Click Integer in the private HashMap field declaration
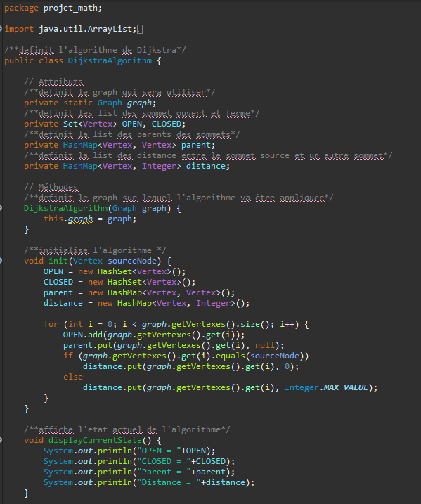The width and height of the screenshot is (421, 504). (x=159, y=166)
